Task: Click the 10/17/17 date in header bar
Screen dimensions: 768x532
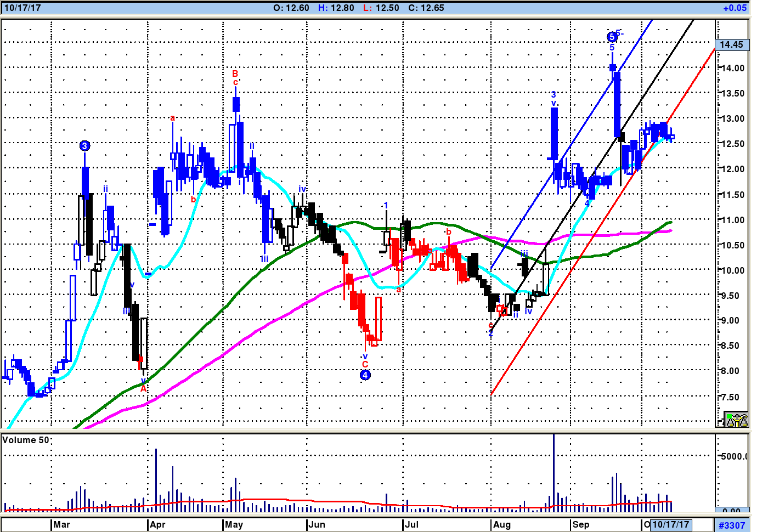Action: point(22,8)
